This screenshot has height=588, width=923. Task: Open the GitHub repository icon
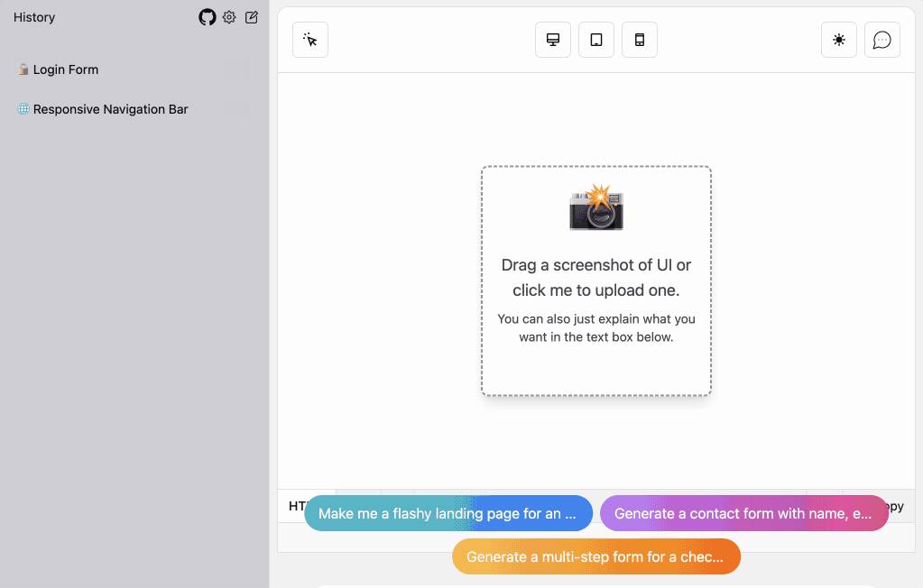tap(207, 16)
